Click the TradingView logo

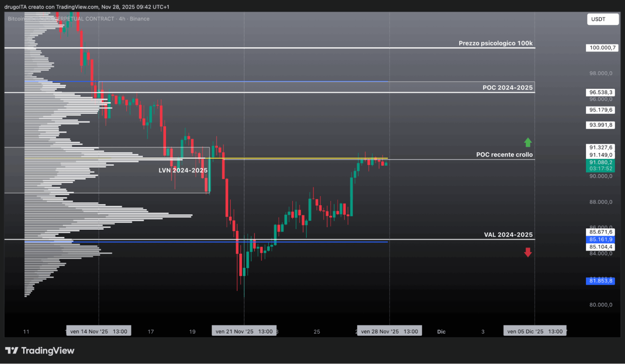coord(40,350)
